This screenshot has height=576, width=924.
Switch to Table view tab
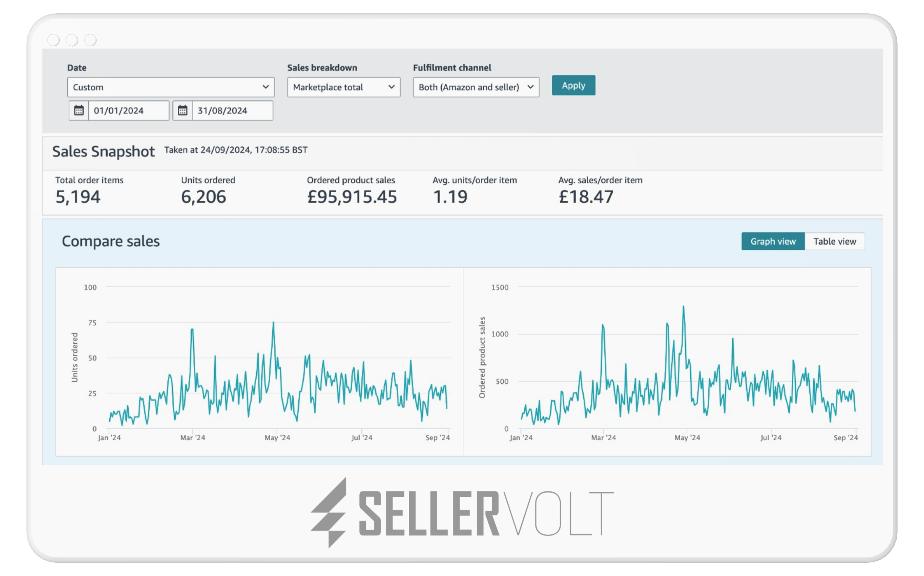[x=834, y=241]
